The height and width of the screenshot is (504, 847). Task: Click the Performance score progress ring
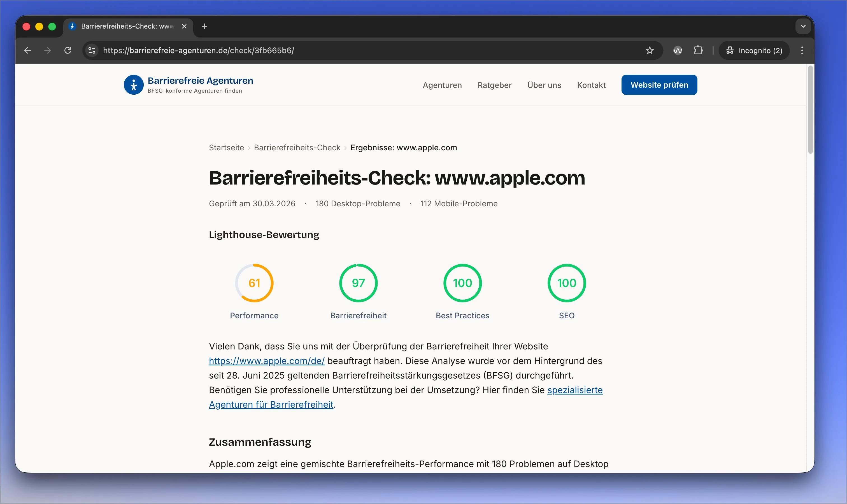254,283
